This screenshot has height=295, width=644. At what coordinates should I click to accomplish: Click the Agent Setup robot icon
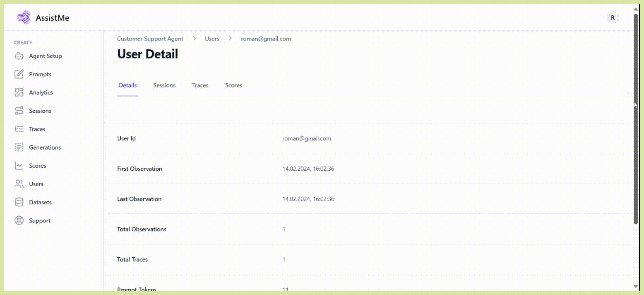19,56
